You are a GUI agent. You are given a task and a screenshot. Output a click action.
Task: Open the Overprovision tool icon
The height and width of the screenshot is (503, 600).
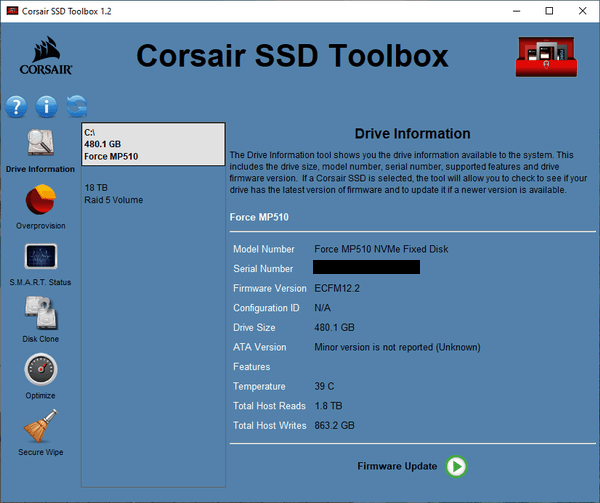point(40,201)
